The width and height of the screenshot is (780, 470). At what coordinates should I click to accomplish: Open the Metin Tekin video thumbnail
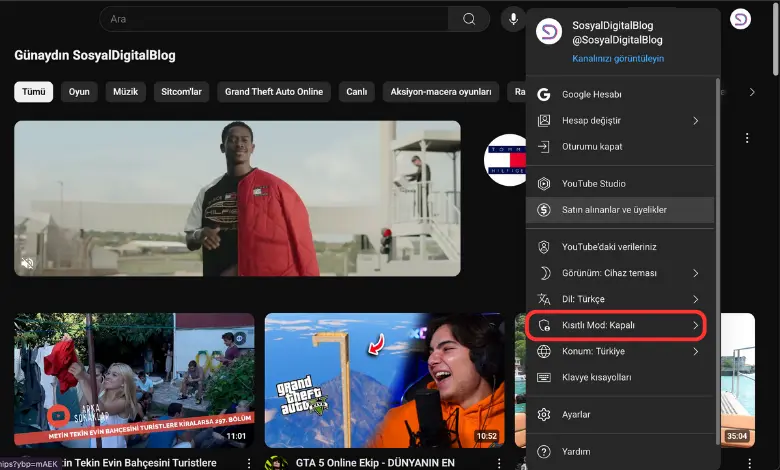(134, 380)
